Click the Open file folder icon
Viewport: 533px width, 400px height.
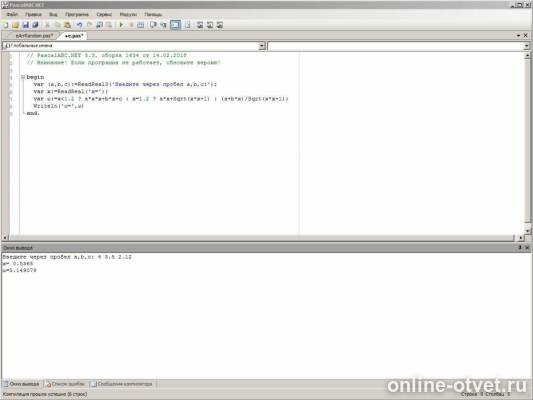(x=15, y=25)
